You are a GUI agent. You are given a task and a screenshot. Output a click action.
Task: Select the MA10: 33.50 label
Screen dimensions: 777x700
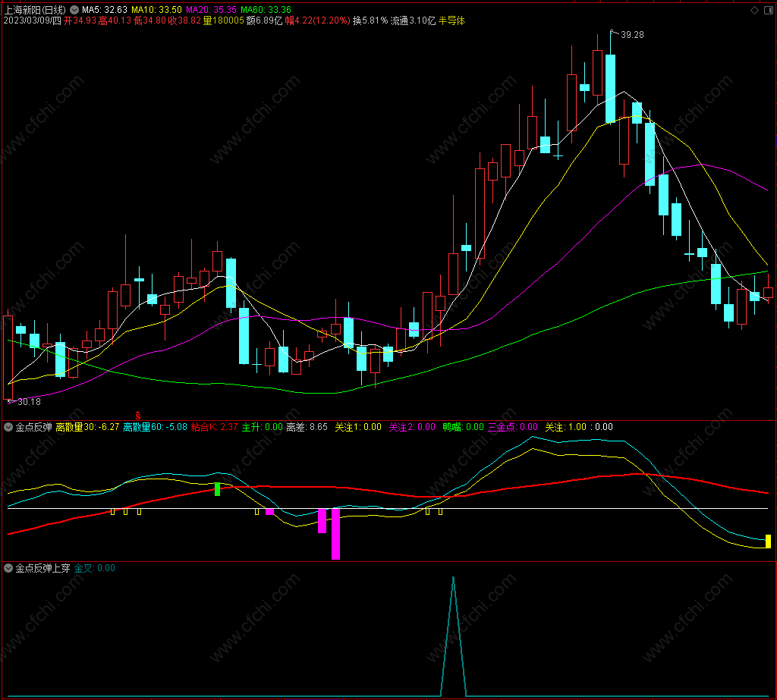(156, 10)
